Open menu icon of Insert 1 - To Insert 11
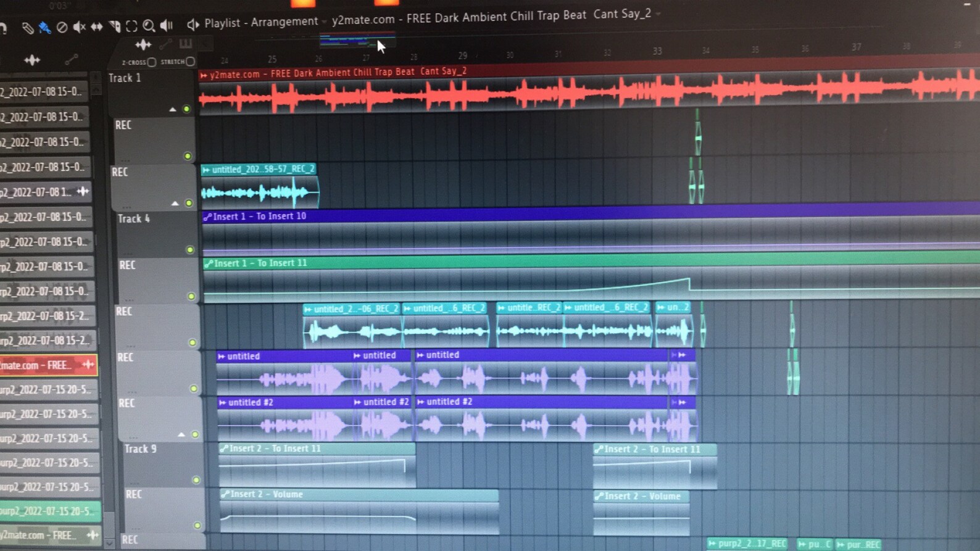Screen dimensions: 980x551 pos(209,263)
